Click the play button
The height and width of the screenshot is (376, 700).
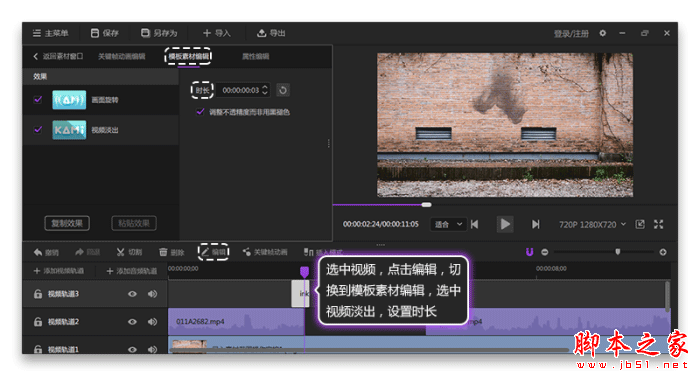[x=505, y=224]
